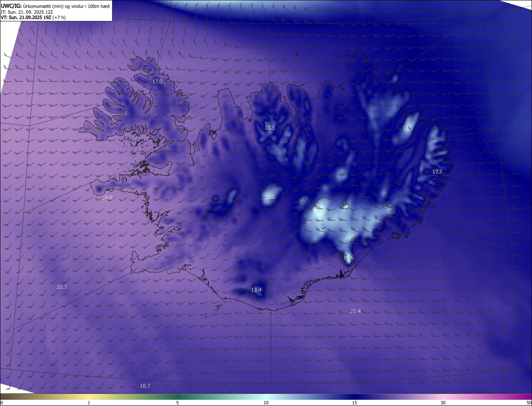Click the 12.5 value in north Iceland
This screenshot has width=532, height=406.
[x=270, y=128]
